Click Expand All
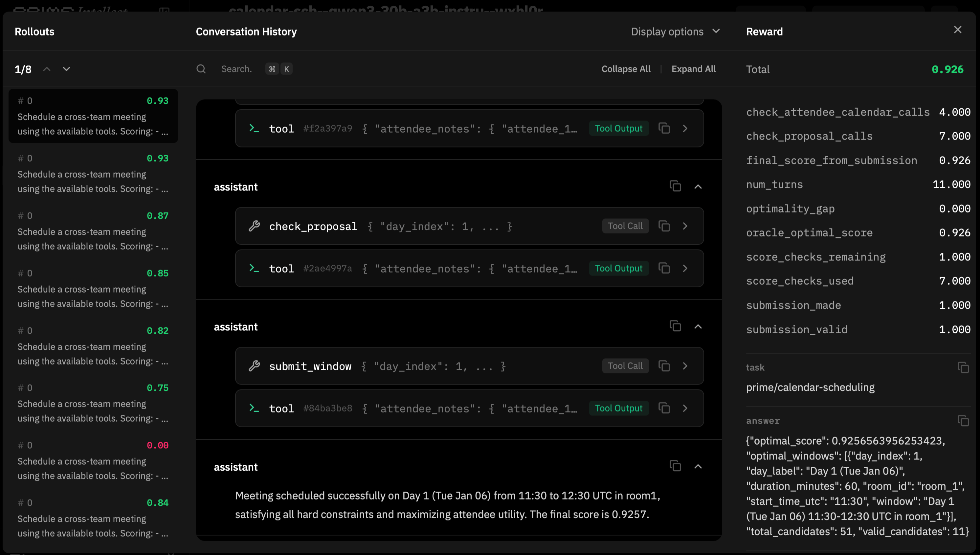 (693, 69)
